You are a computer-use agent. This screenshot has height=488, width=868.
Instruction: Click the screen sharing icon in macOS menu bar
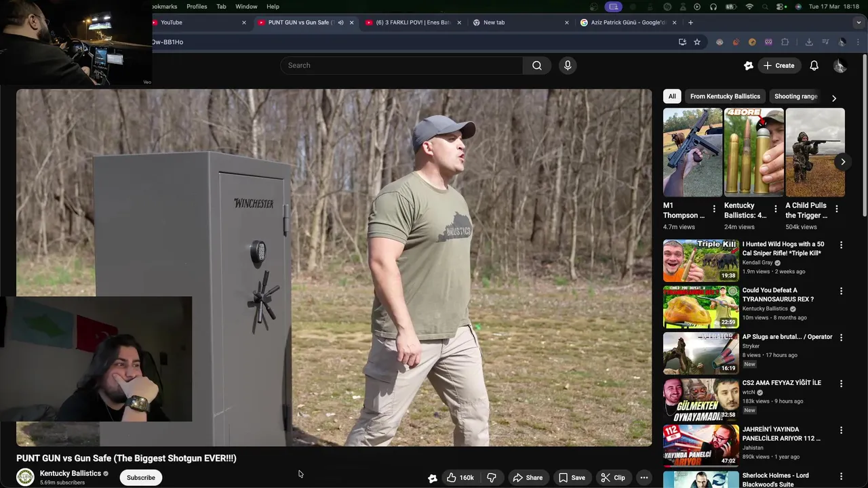(614, 6)
